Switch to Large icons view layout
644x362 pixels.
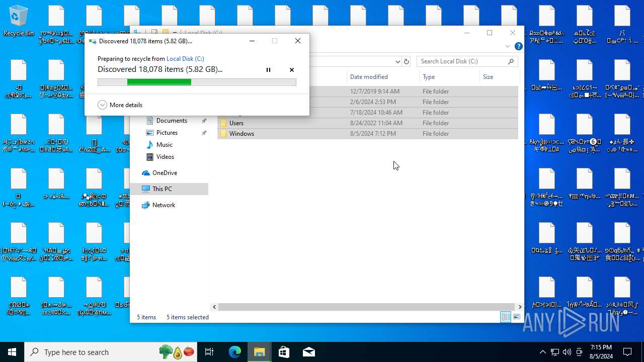click(517, 317)
